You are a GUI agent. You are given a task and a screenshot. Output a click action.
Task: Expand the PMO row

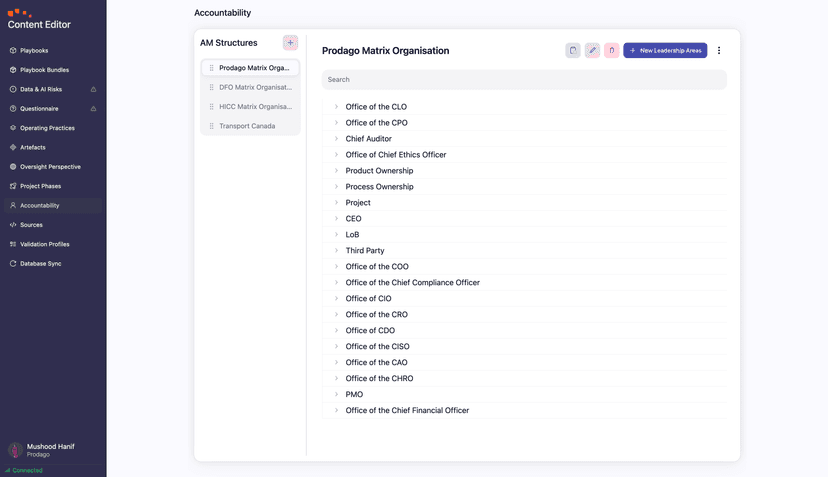click(x=336, y=394)
